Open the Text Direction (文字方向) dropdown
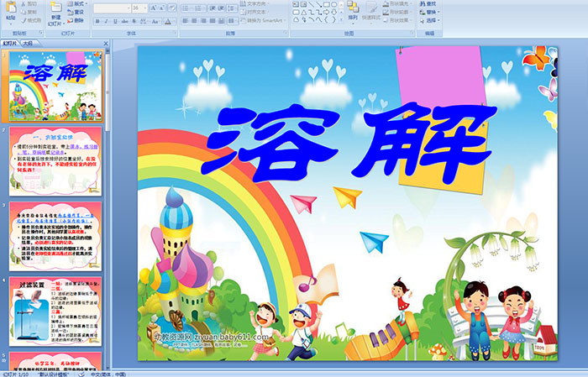Viewport: 588px width, 377px height. click(x=255, y=3)
